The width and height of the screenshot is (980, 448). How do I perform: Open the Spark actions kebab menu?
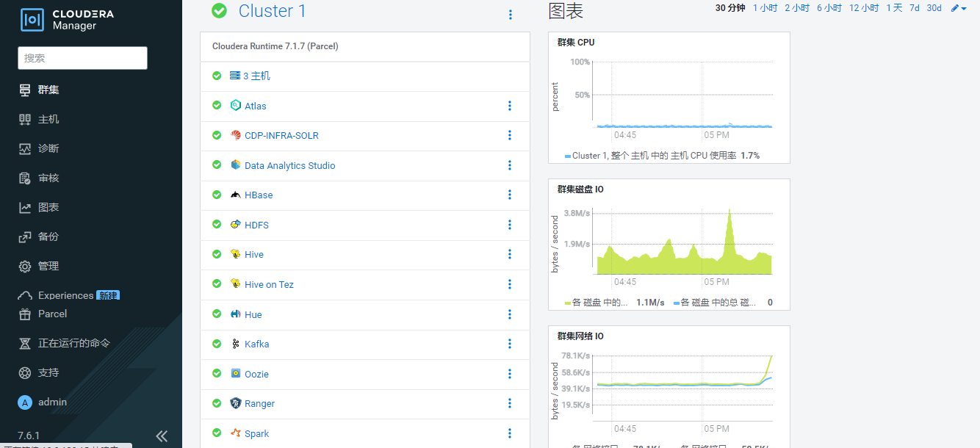510,433
